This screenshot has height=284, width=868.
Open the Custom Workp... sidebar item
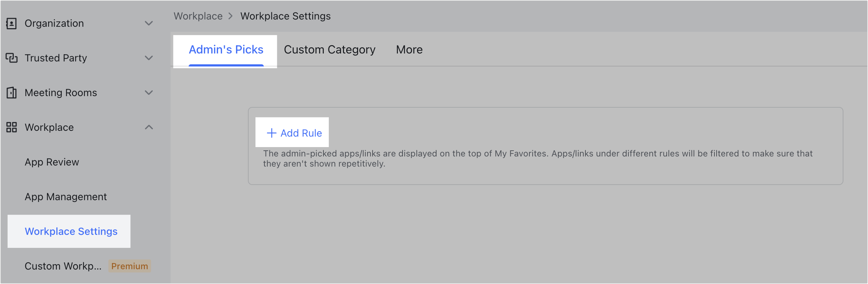tap(63, 266)
